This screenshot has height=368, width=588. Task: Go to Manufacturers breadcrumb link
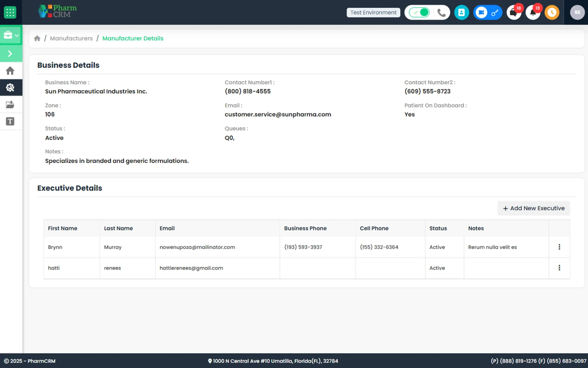tap(71, 38)
